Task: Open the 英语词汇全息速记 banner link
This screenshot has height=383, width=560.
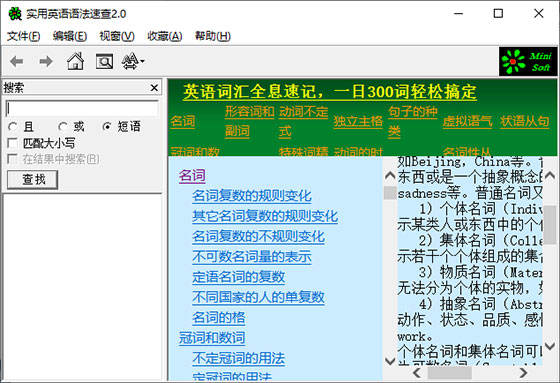Action: click(329, 92)
